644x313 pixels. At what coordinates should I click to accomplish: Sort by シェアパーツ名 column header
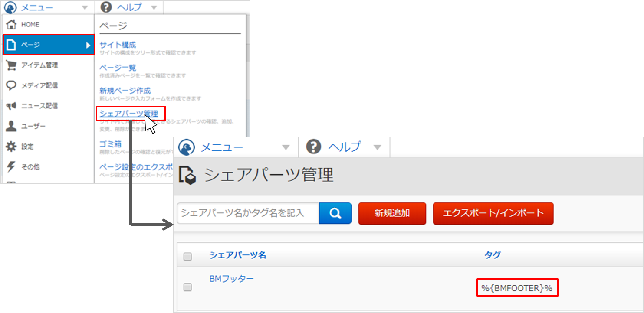[237, 255]
